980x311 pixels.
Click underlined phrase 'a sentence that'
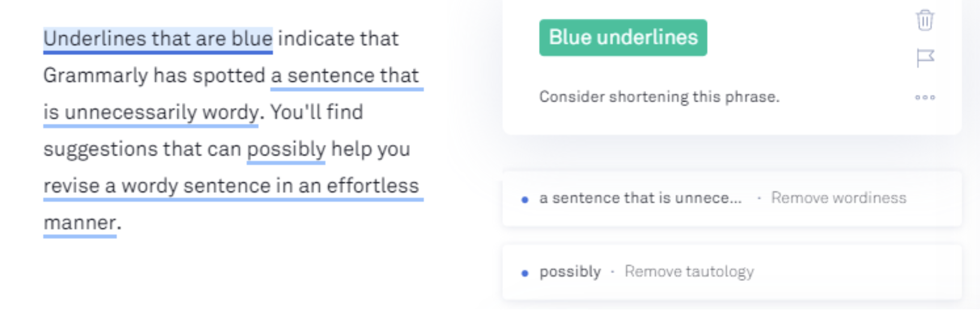pos(345,76)
